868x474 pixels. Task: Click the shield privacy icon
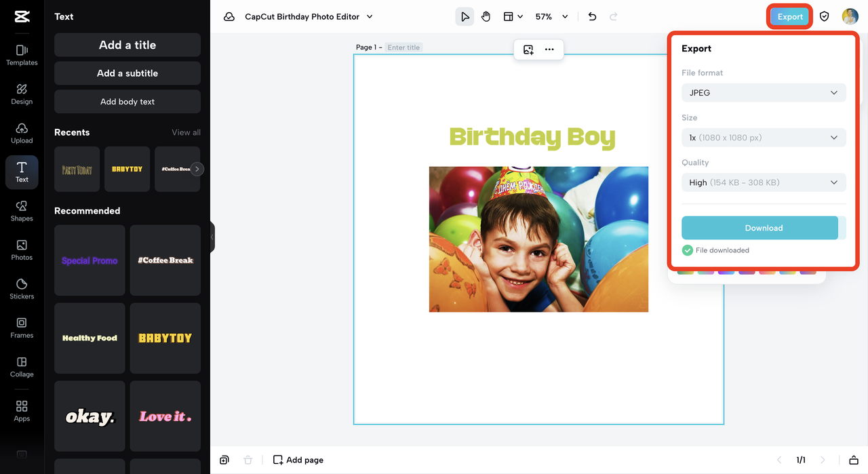pos(825,17)
